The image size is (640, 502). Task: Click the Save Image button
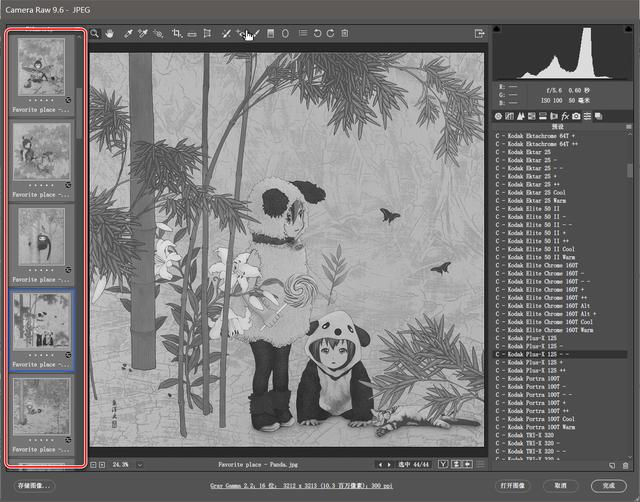(35, 485)
